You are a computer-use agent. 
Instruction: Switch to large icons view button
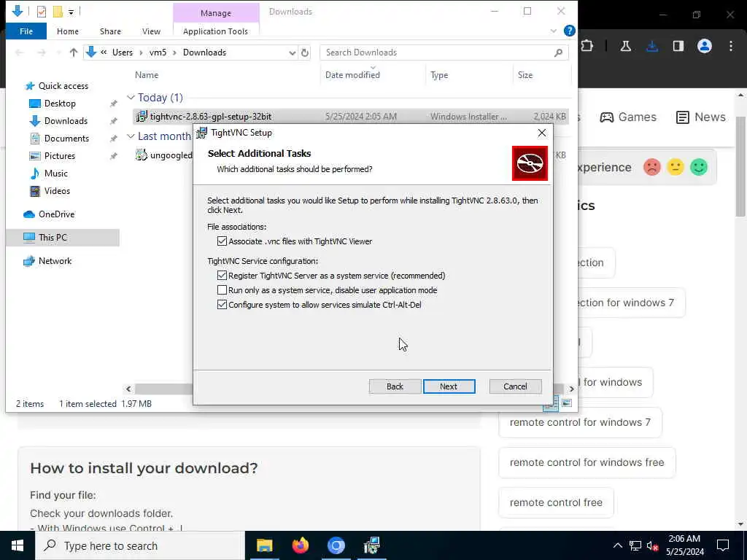pyautogui.click(x=566, y=403)
